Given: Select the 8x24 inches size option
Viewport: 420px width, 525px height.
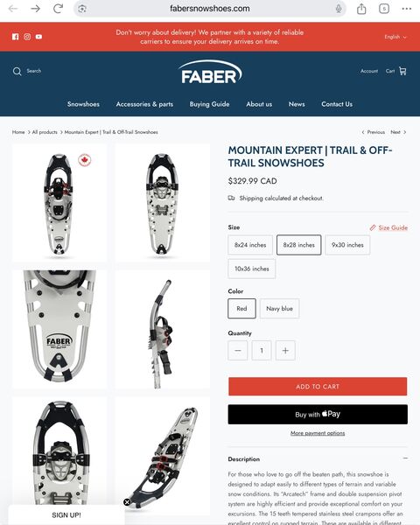Looking at the screenshot, I should pos(250,245).
